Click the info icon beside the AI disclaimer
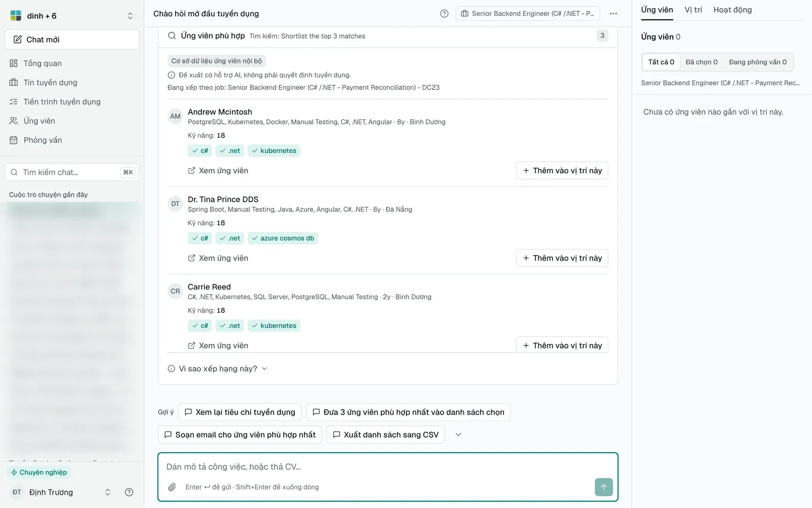The height and width of the screenshot is (508, 812). (172, 75)
